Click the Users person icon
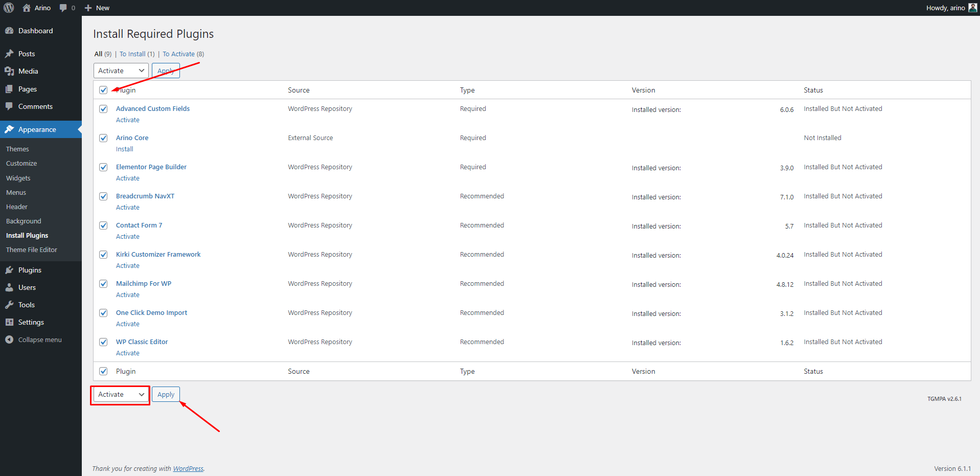This screenshot has width=980, height=476. click(9, 287)
